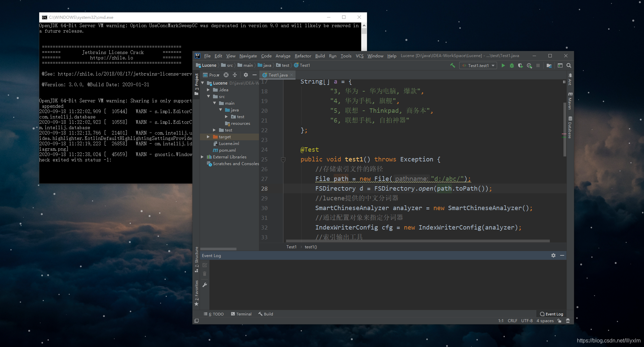Open the Navigate menu
The height and width of the screenshot is (347, 644).
248,56
